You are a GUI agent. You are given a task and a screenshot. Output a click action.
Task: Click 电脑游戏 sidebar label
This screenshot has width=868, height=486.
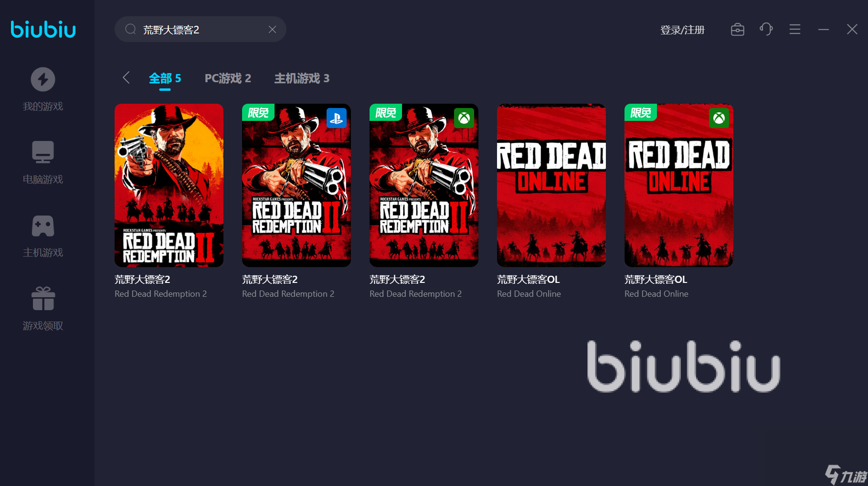click(43, 180)
